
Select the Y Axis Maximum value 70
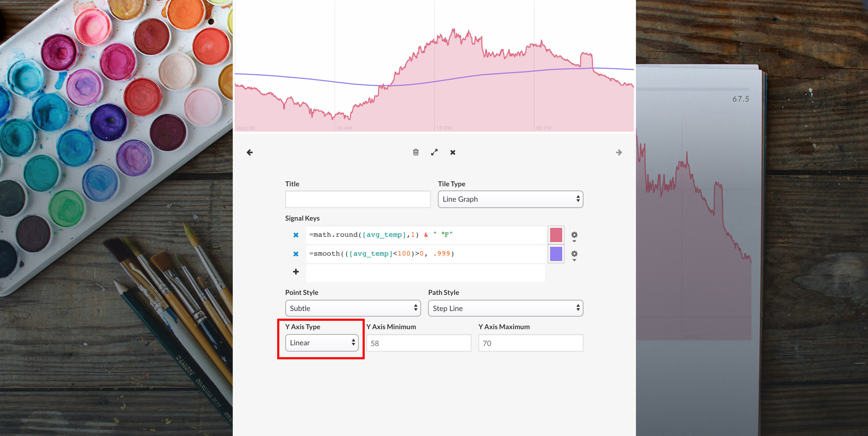(x=530, y=343)
